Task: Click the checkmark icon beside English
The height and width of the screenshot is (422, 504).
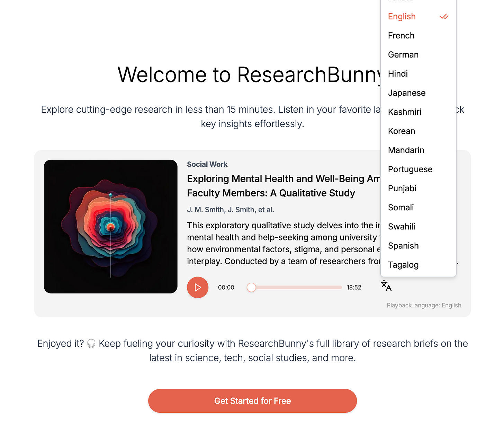Action: coord(444,17)
